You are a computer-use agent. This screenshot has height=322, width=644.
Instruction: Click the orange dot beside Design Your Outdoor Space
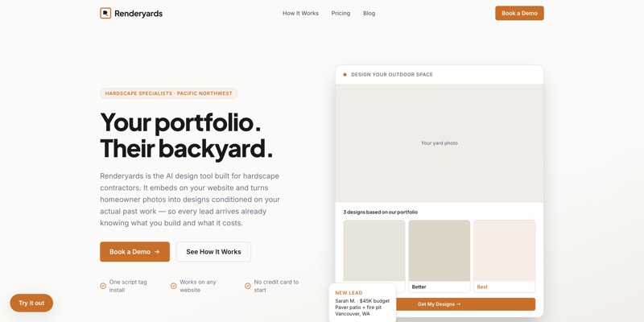click(x=345, y=75)
